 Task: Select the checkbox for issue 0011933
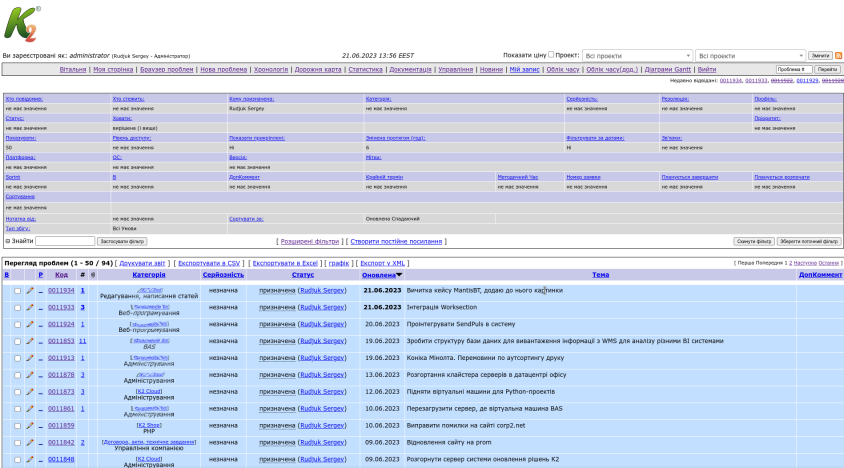(17, 308)
